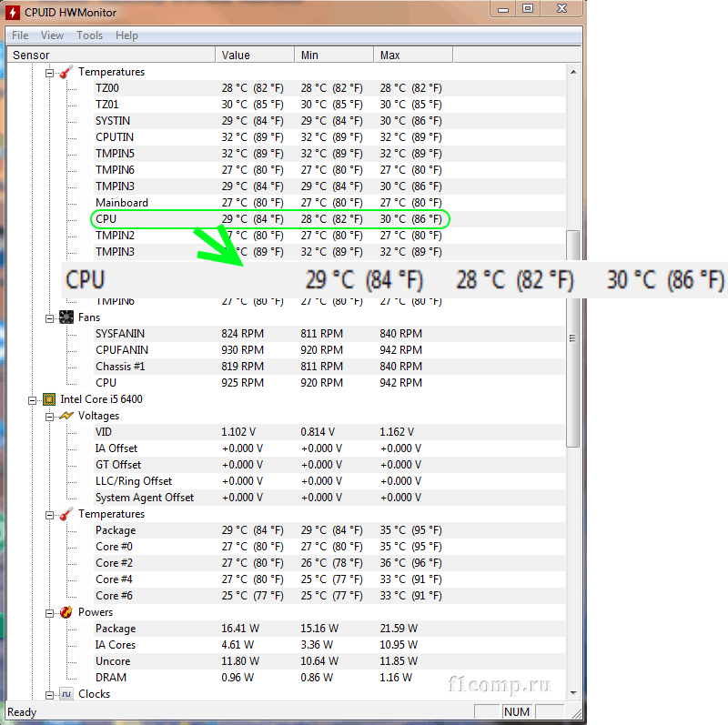Select the LLC/Ring Offset row
728x725 pixels.
(329, 481)
